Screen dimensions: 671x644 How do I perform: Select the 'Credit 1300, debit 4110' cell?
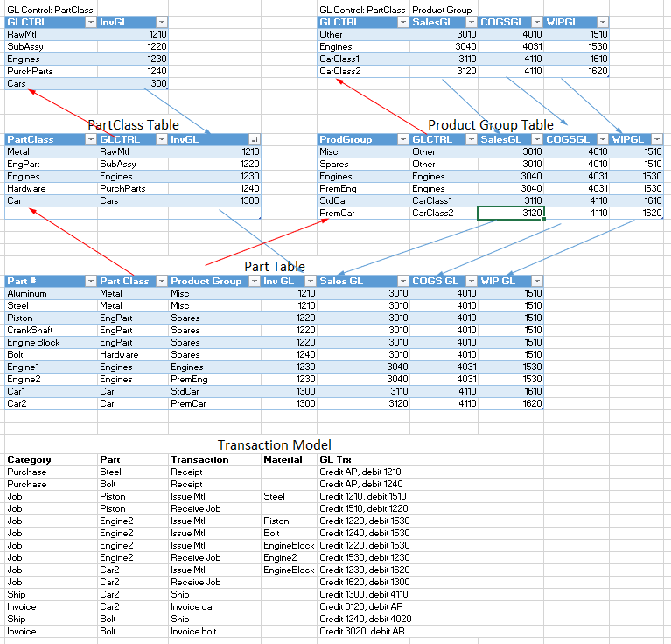click(x=364, y=595)
